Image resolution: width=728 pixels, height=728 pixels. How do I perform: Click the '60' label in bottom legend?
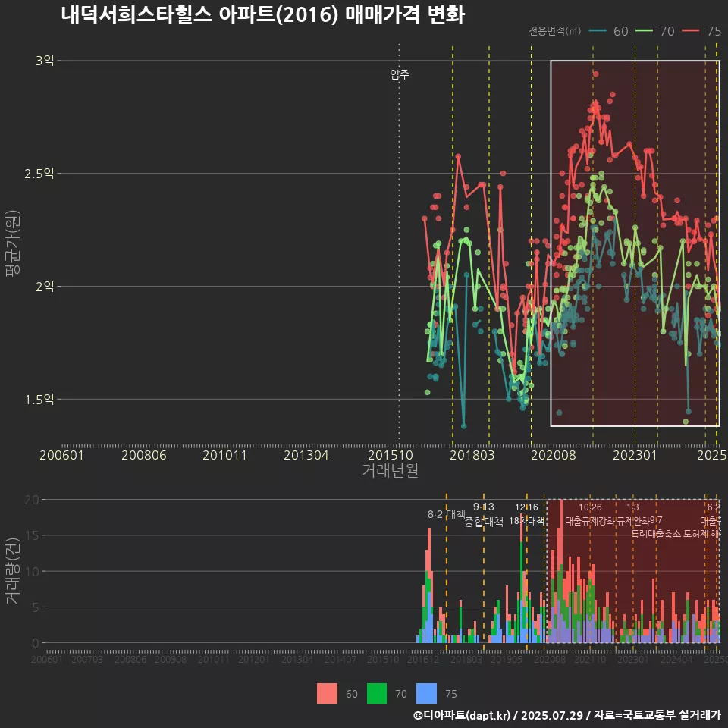click(351, 694)
